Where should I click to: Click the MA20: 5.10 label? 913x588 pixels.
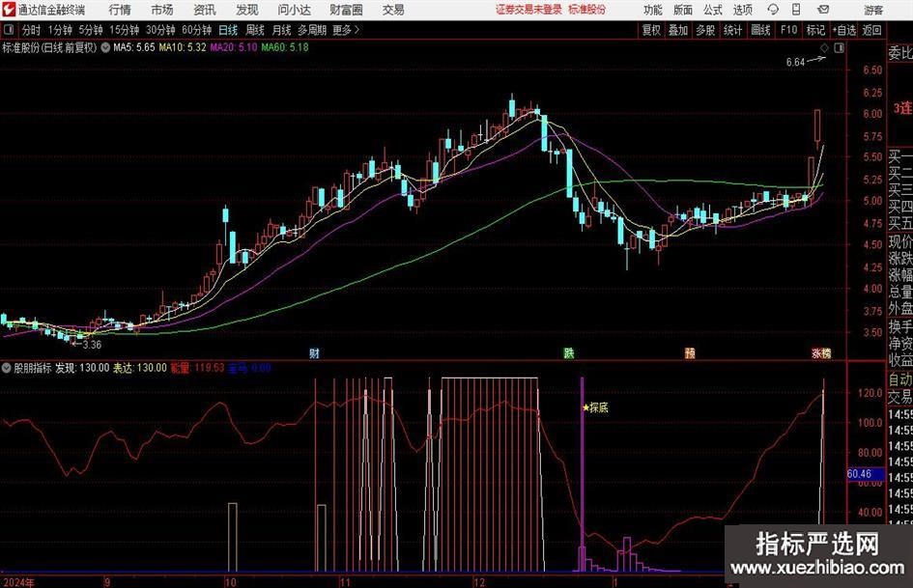(234, 47)
